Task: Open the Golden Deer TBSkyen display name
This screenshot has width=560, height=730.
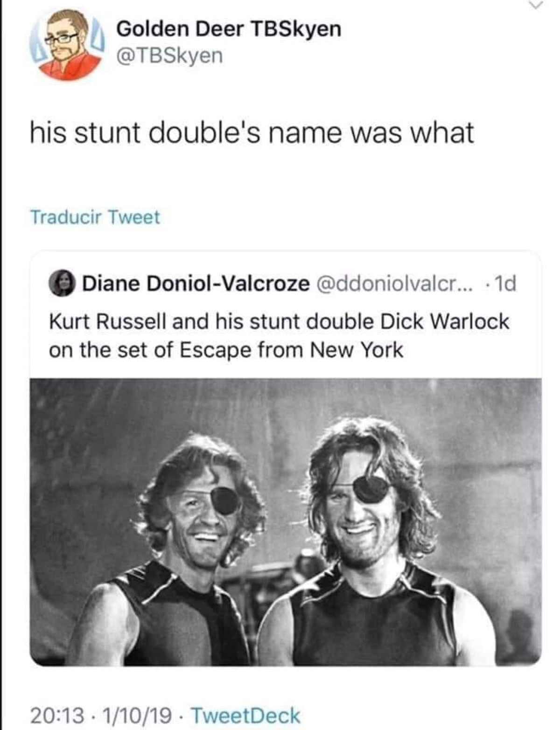Action: pyautogui.click(x=229, y=29)
